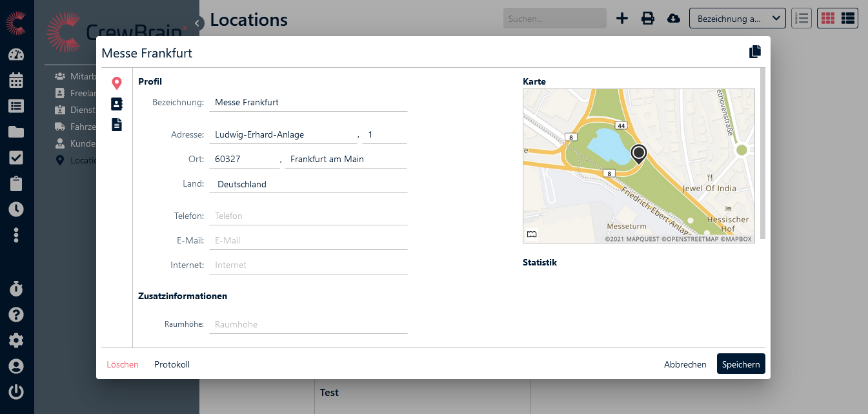Click the Speichern button
Image resolution: width=868 pixels, height=414 pixels.
pyautogui.click(x=740, y=364)
